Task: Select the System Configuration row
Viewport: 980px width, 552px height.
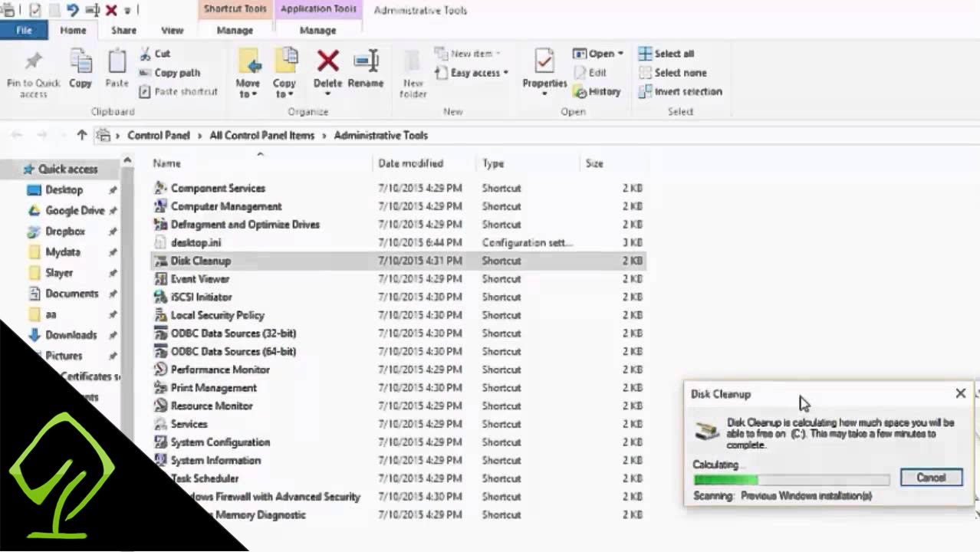Action: click(398, 442)
